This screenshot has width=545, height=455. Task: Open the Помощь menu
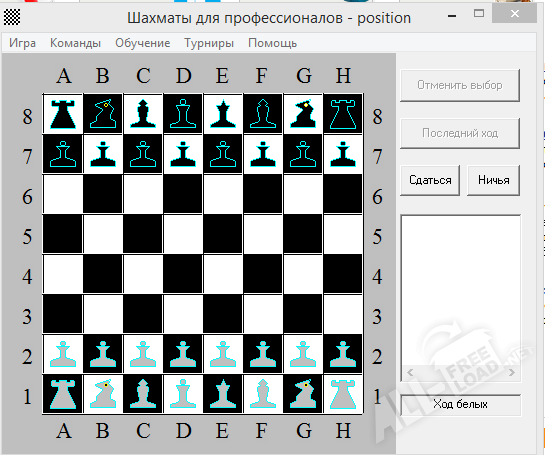click(x=272, y=43)
